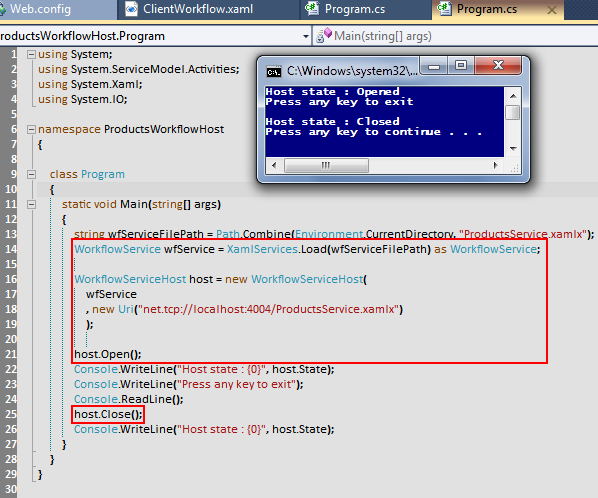Viewport: 598px width, 498px height.
Task: Click the console horizontal scrollbar thumb
Action: pos(326,165)
